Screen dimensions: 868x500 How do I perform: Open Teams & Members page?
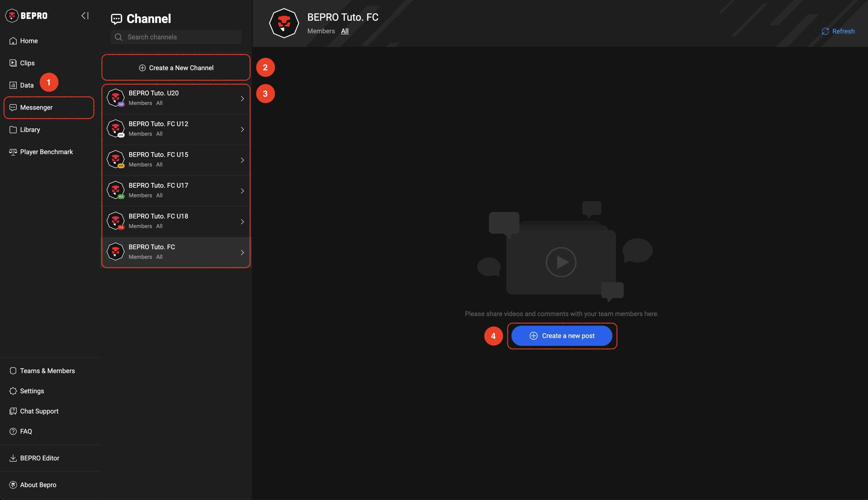[47, 371]
